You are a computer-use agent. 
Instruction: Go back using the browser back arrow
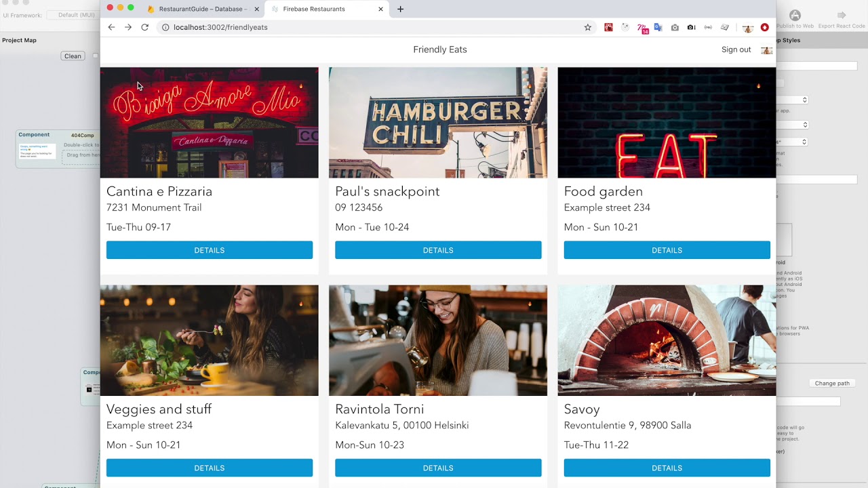[112, 27]
